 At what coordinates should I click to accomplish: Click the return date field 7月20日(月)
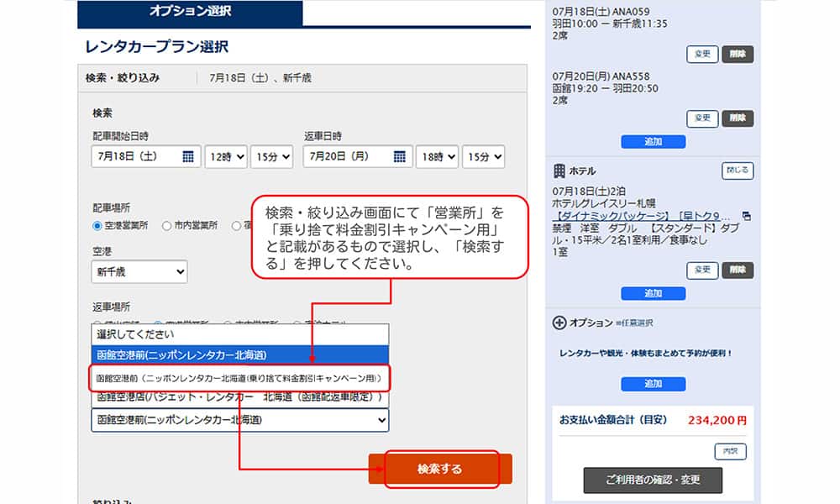click(357, 156)
